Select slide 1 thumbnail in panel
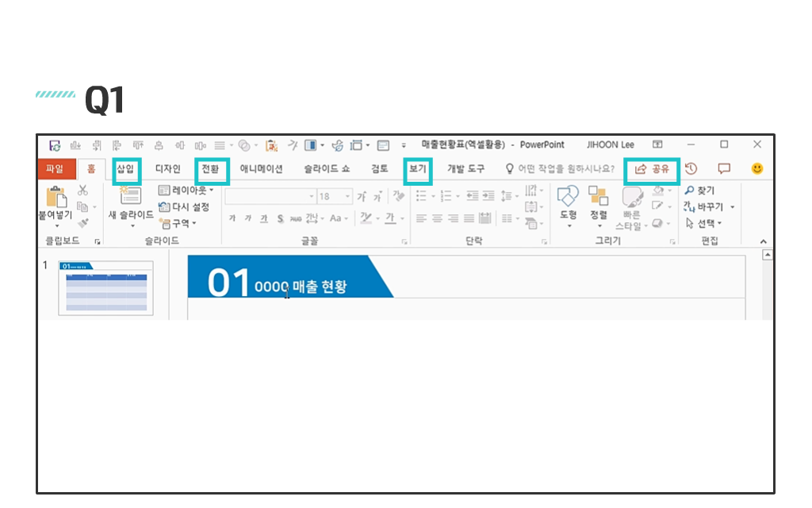 tap(106, 288)
